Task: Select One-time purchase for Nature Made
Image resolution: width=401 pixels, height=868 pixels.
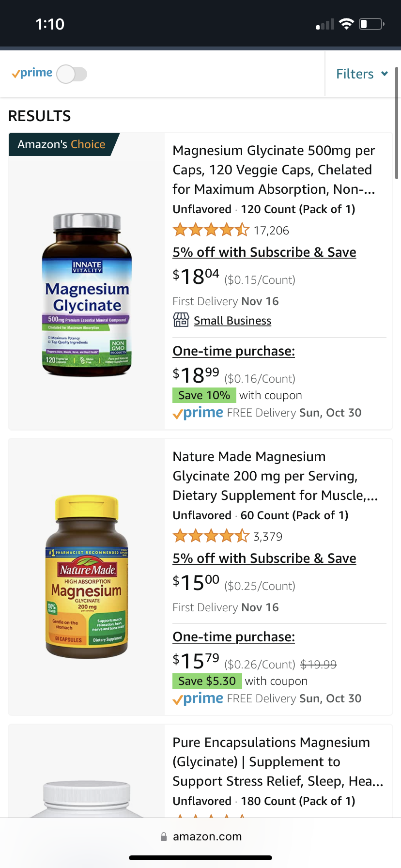Action: (x=234, y=637)
